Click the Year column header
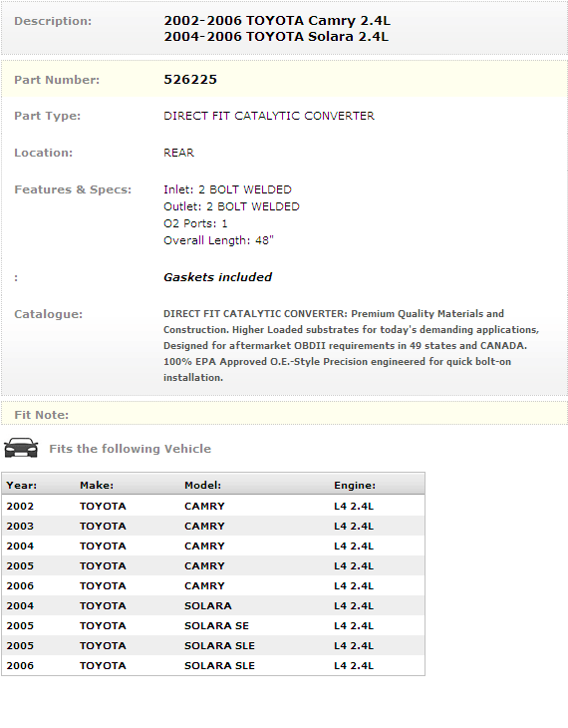 21,486
